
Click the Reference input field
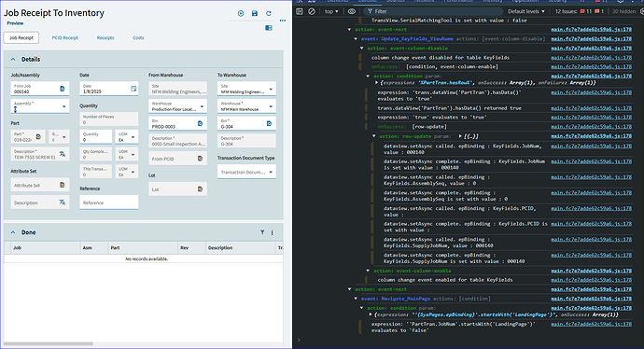tap(109, 202)
